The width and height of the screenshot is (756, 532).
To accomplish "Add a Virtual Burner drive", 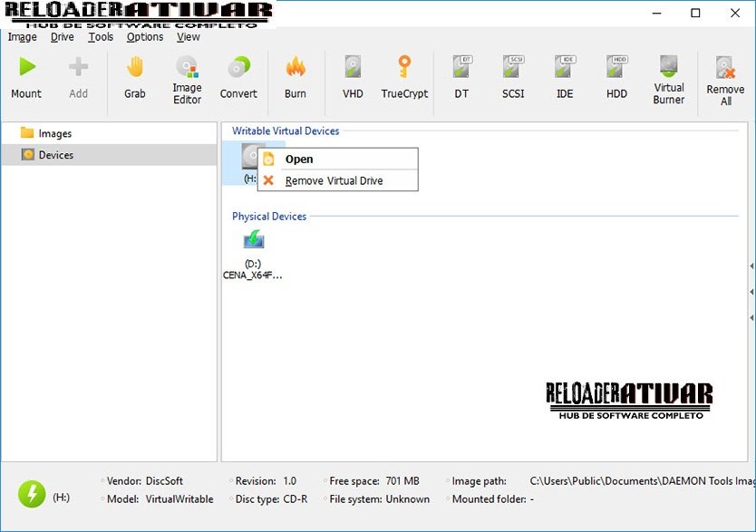I will pyautogui.click(x=669, y=66).
